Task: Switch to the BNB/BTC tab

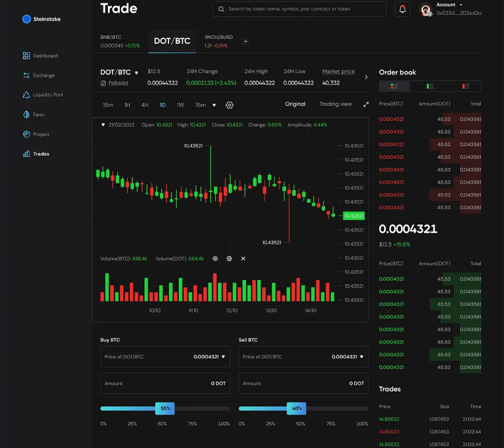Action: (120, 42)
